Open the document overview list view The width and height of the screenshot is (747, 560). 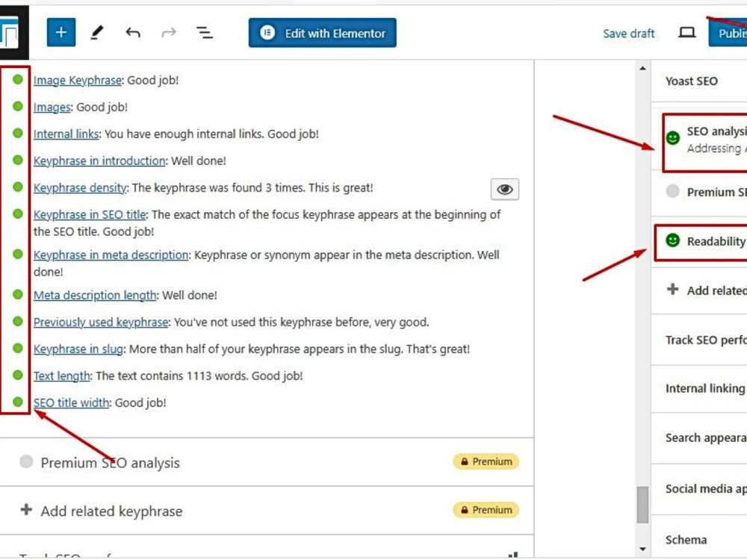click(x=205, y=32)
